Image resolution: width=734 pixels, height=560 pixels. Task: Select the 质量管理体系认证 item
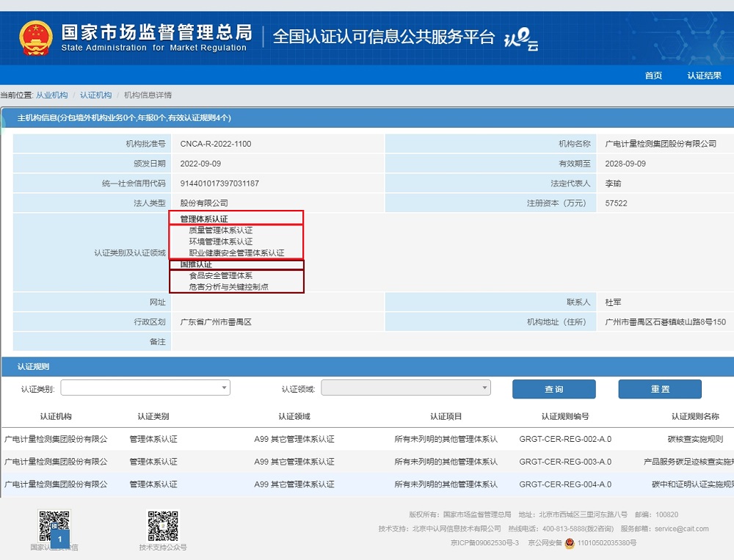tap(220, 230)
